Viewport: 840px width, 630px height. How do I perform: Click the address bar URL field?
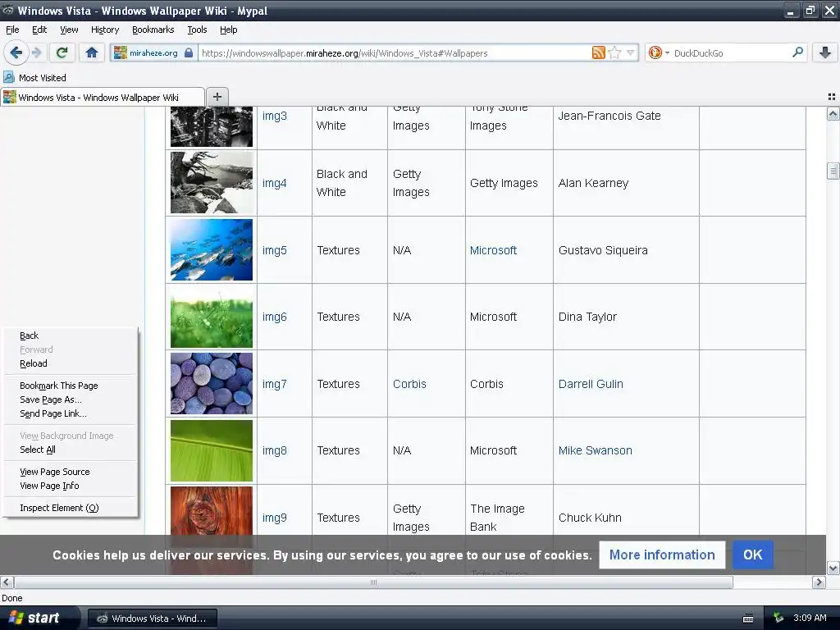point(395,53)
